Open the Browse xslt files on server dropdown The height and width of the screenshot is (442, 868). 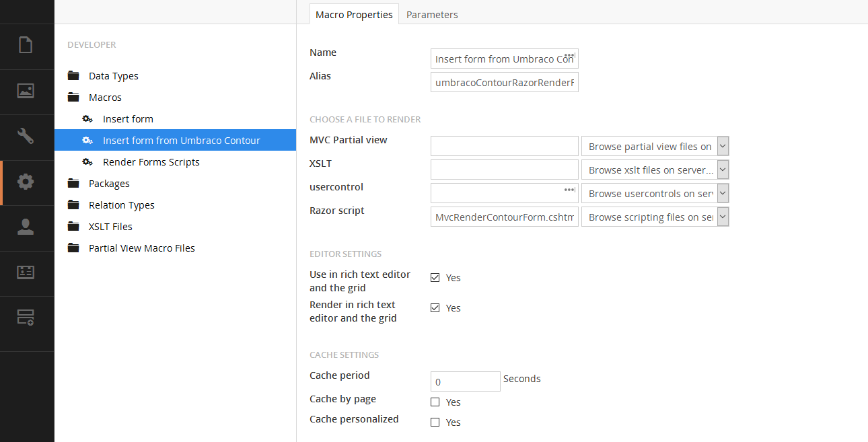pos(655,170)
